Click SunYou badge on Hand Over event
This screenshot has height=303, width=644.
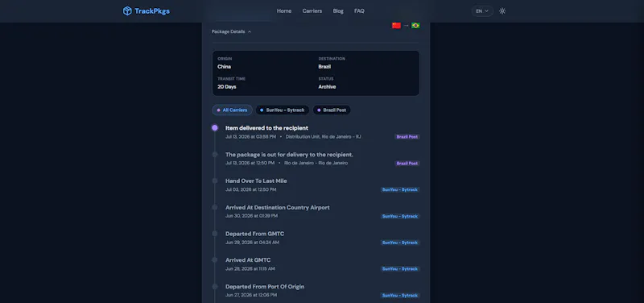click(x=400, y=189)
